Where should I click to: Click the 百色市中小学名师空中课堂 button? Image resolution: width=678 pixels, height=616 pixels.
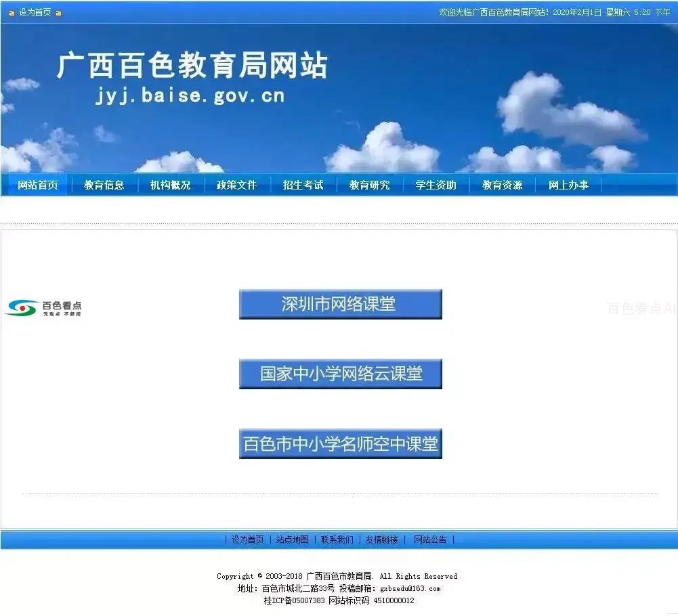341,443
